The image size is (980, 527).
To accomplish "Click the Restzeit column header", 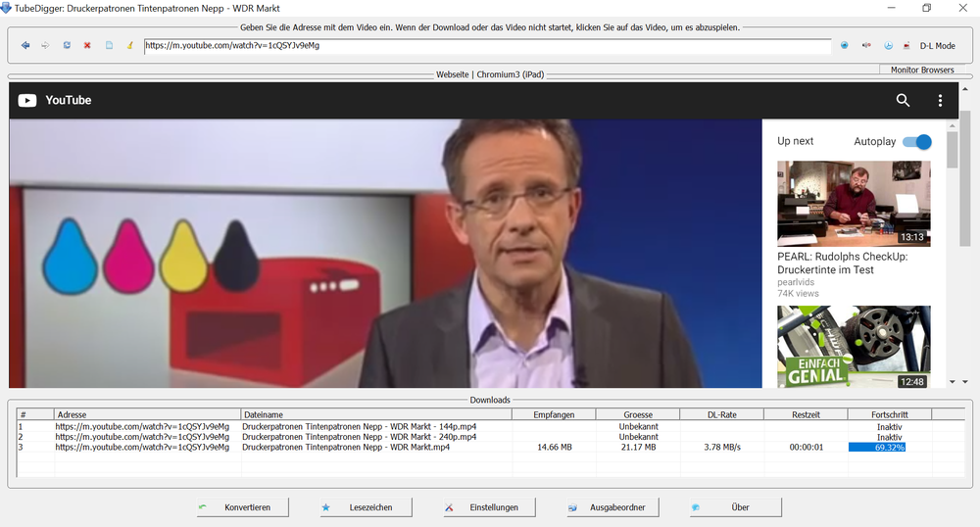I will [x=806, y=414].
